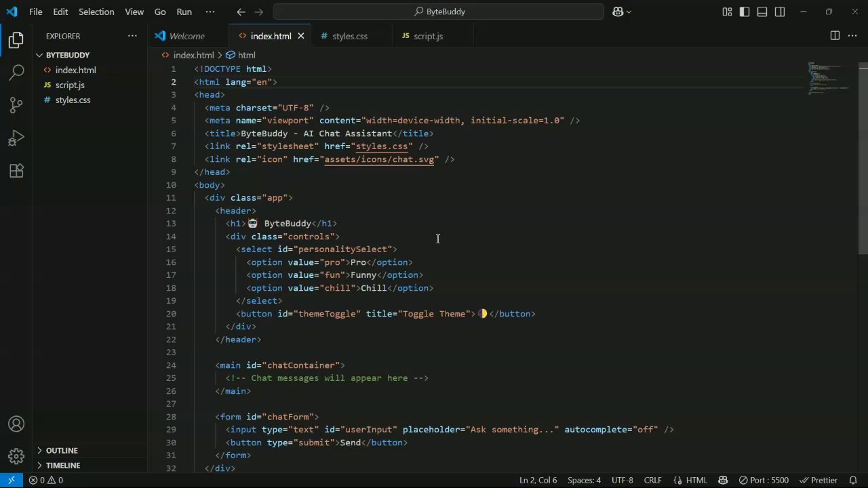Expand the TIMELINE section

90,466
